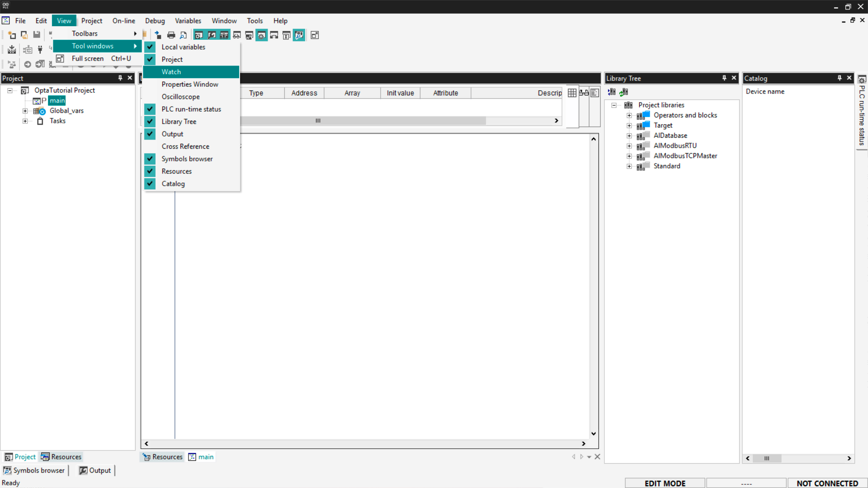Viewport: 868px width, 488px height.
Task: Toggle the Catalog tool window off
Action: [173, 184]
